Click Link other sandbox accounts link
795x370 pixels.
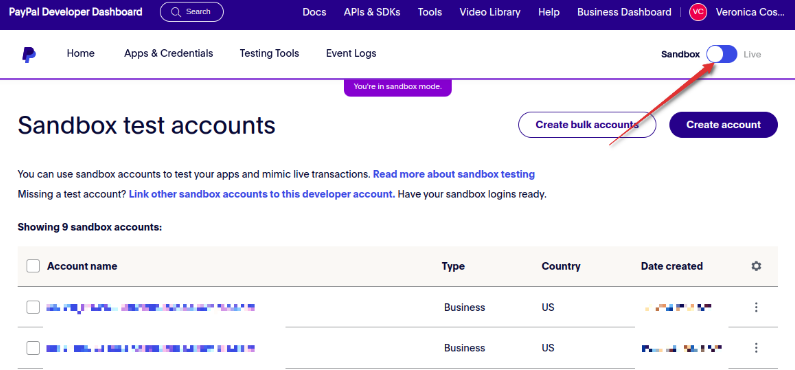point(262,194)
